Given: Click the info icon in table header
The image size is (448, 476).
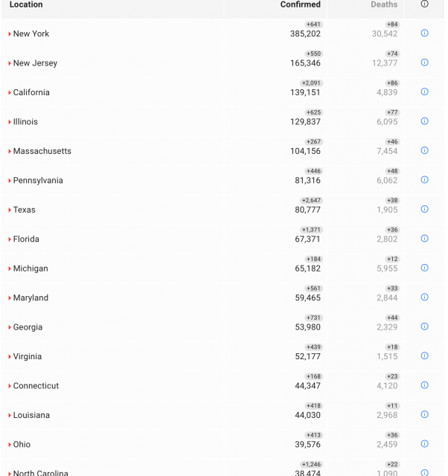Looking at the screenshot, I should pos(424,4).
